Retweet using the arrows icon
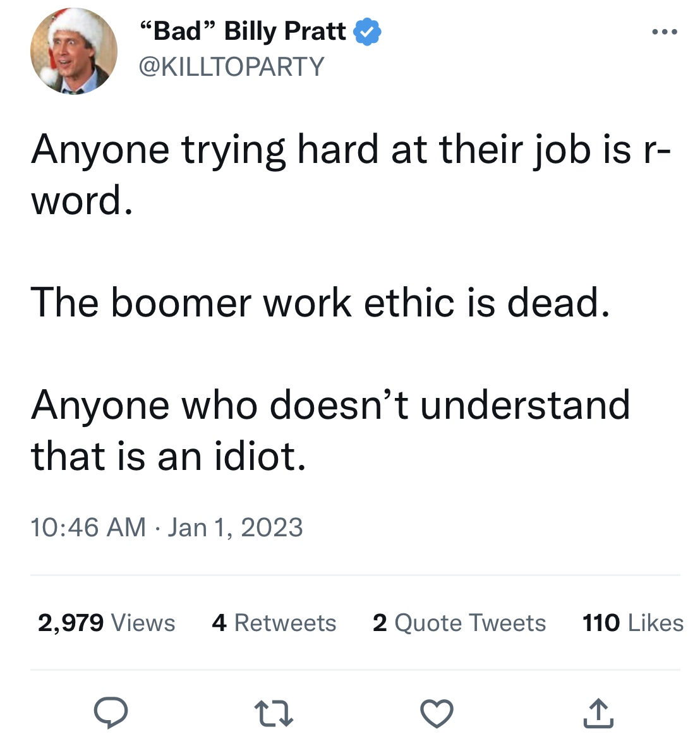Screen dimensions: 700x746 [x=274, y=714]
